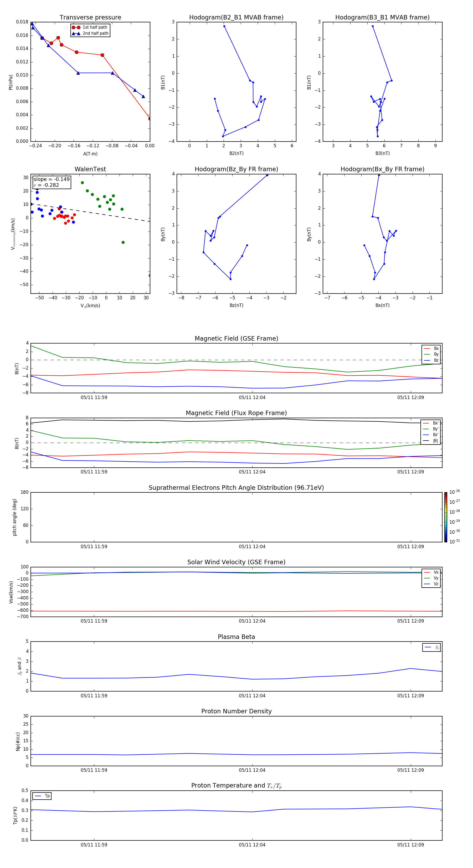Click the 10^-26 colorbar tick label
The height and width of the screenshot is (868, 473).
tap(455, 492)
